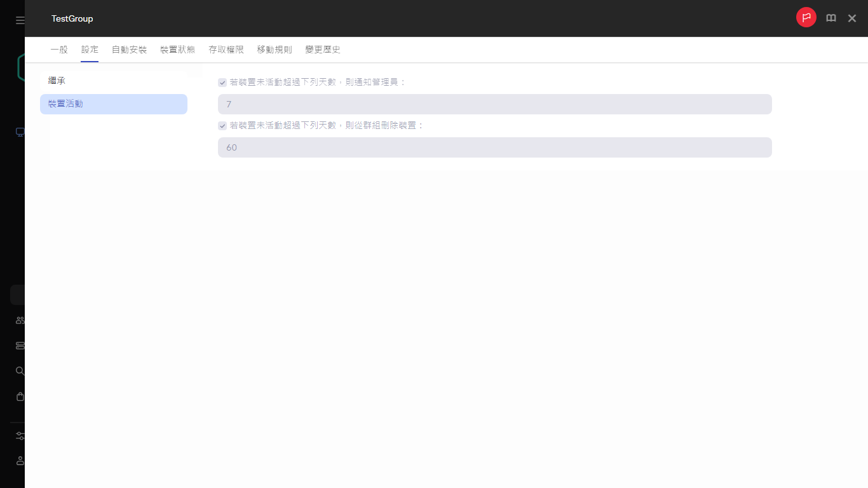Select 裝置活動 in the left panel

[65, 104]
